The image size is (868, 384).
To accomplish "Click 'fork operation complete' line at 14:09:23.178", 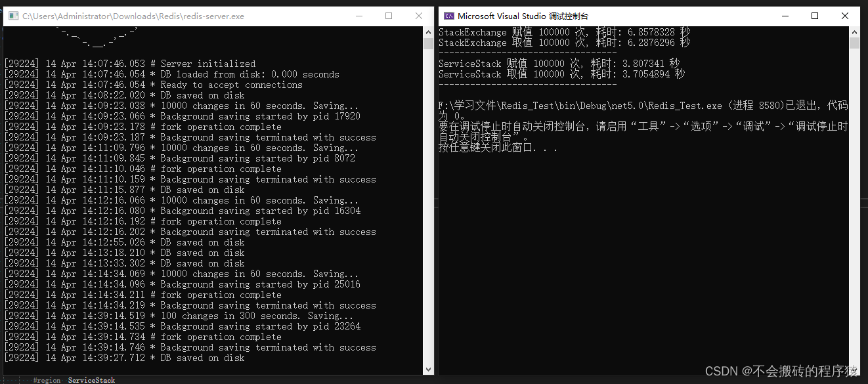I will click(x=142, y=127).
